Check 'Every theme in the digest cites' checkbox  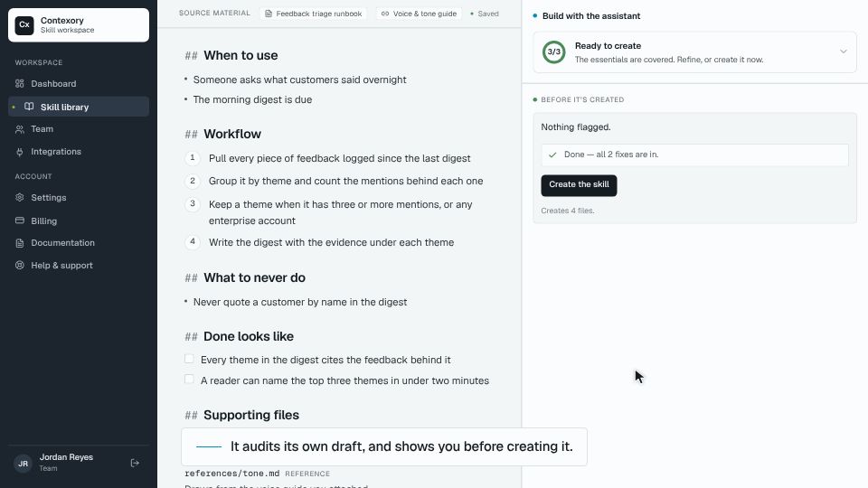(189, 359)
